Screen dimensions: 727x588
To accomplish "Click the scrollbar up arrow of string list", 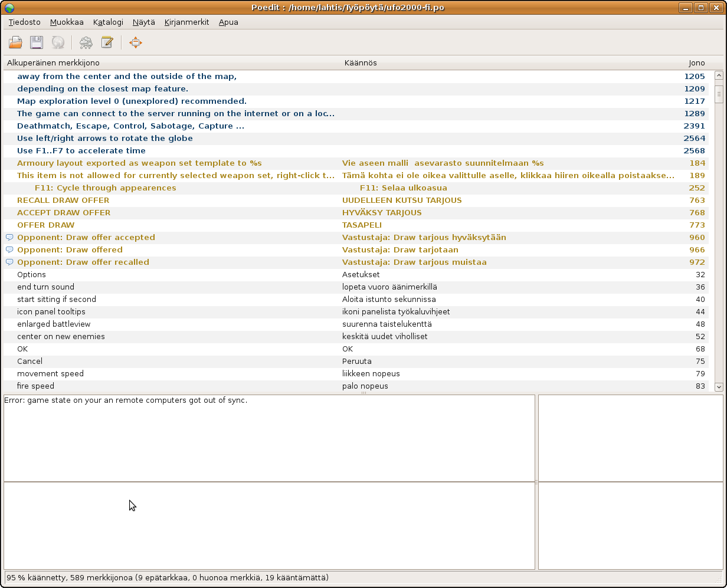I will click(719, 75).
